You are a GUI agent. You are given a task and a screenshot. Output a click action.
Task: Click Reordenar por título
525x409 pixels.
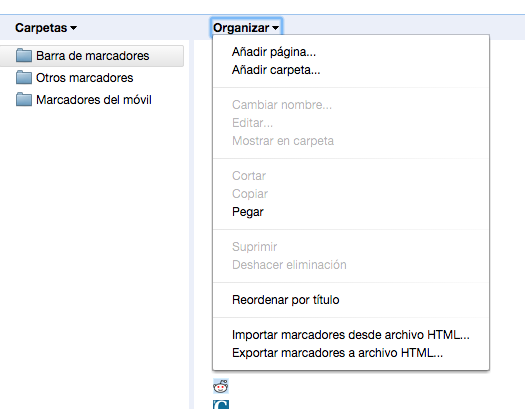tap(351, 300)
